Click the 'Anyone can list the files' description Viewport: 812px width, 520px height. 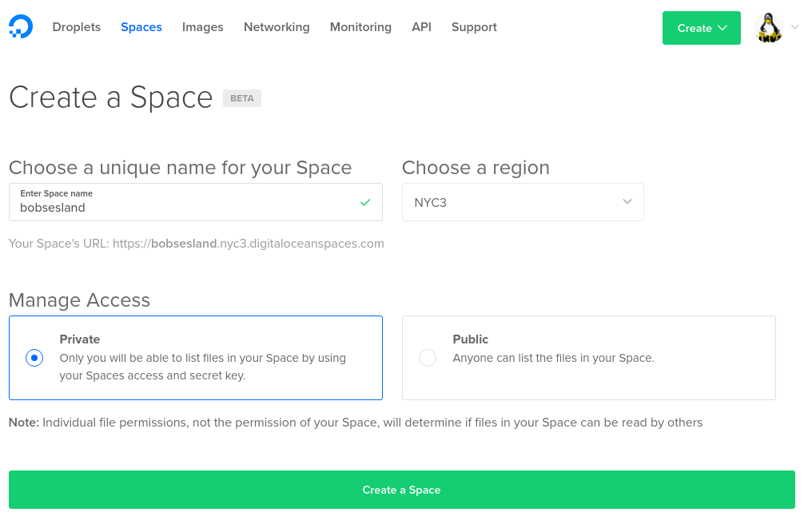[554, 358]
